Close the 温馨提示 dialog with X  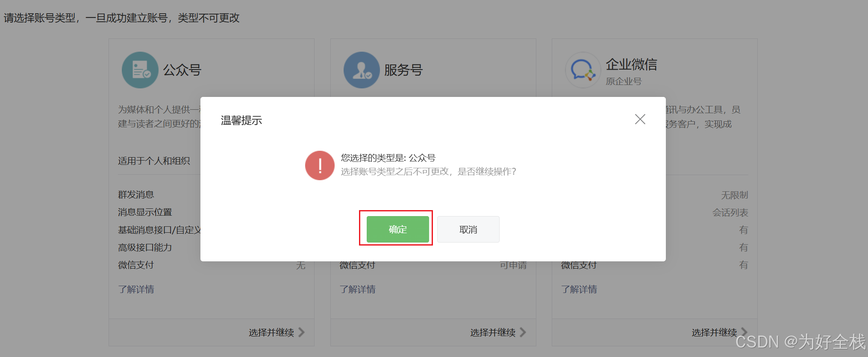coord(640,119)
